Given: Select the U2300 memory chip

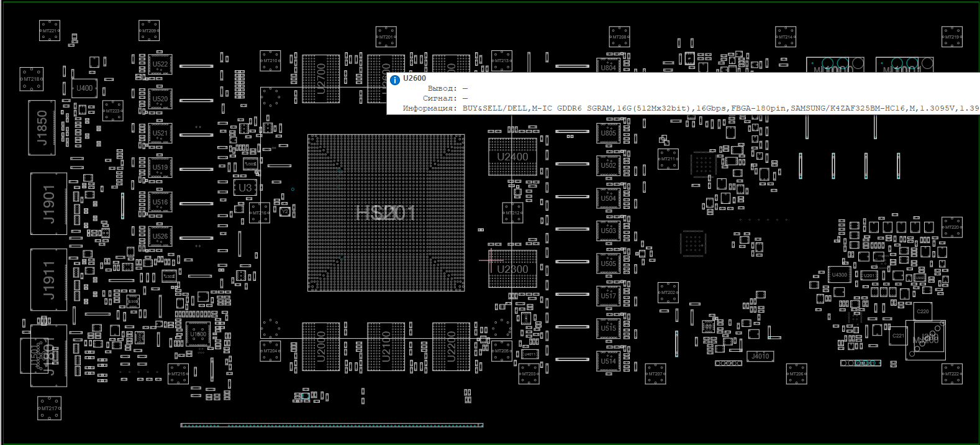Looking at the screenshot, I should [x=512, y=269].
